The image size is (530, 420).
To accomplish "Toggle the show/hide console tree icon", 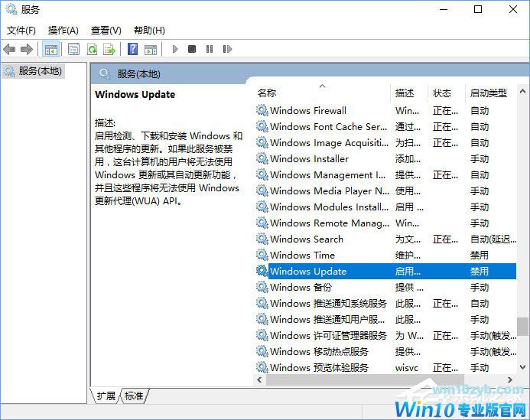I will (x=51, y=50).
